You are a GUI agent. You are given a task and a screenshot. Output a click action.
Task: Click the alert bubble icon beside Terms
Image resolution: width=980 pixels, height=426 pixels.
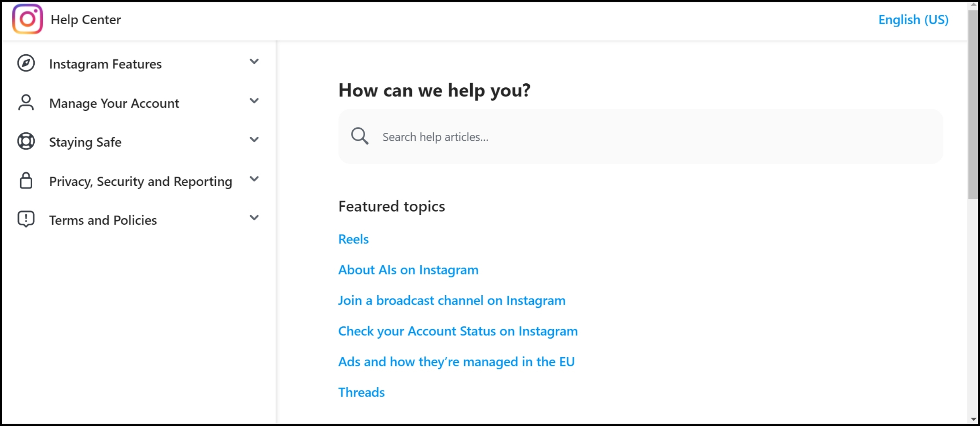pyautogui.click(x=26, y=219)
